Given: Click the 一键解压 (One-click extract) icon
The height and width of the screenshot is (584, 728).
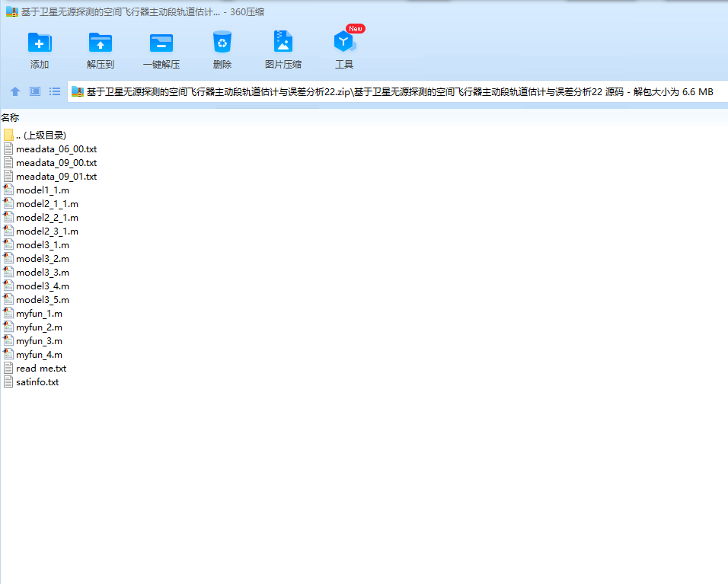Looking at the screenshot, I should pos(161,43).
